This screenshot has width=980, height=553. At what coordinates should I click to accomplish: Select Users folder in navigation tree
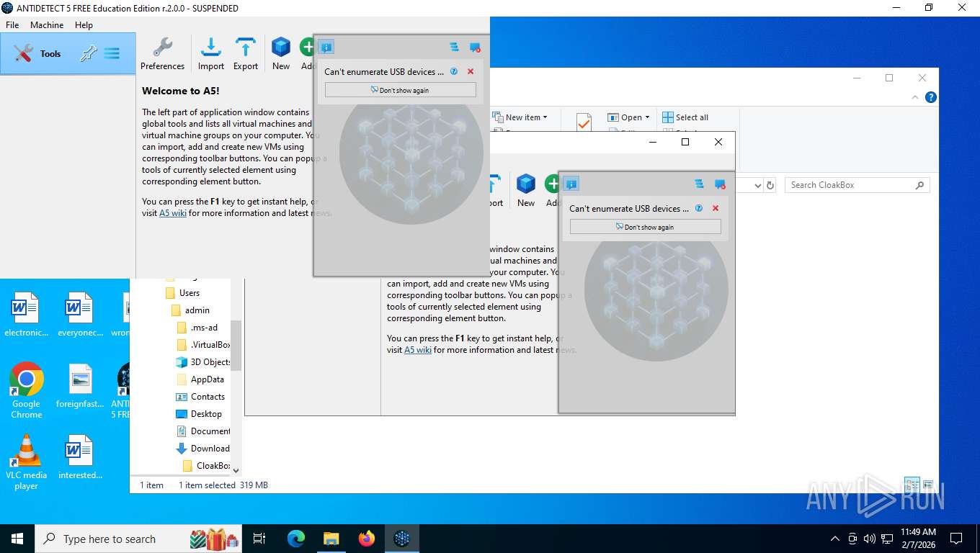pyautogui.click(x=182, y=293)
